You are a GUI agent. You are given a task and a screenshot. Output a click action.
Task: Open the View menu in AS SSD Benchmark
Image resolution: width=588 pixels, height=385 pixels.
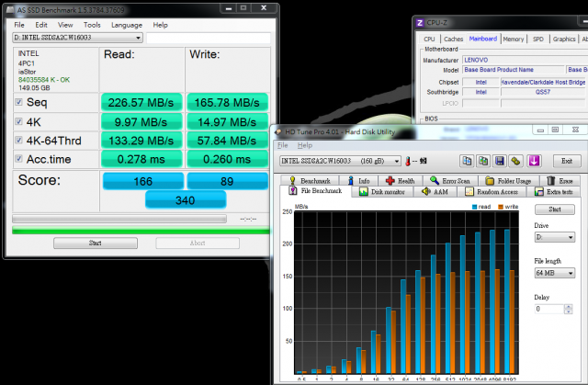[x=65, y=25]
